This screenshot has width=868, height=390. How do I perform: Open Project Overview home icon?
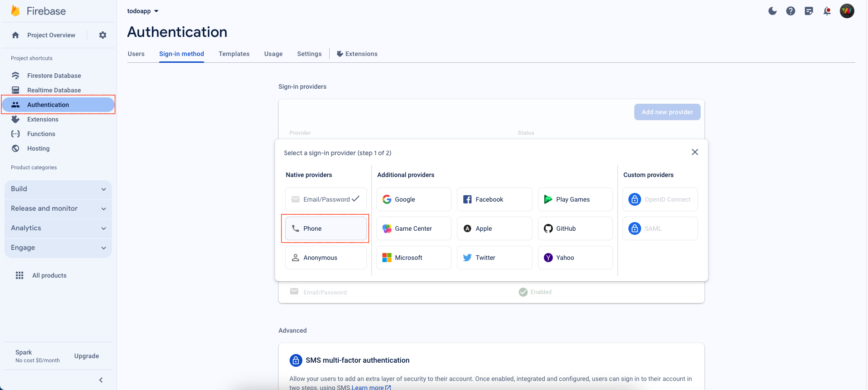15,35
